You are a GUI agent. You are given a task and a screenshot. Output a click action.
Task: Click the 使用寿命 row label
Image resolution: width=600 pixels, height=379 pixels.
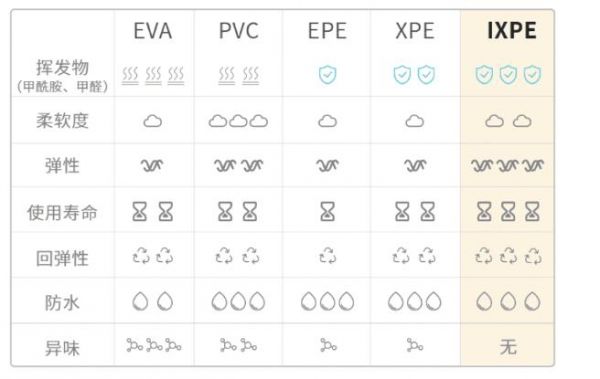62,212
